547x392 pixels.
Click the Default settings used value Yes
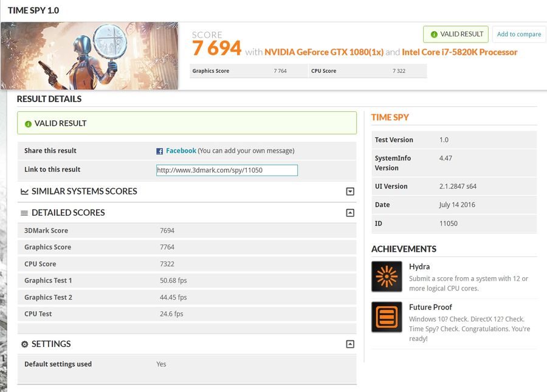coord(161,364)
